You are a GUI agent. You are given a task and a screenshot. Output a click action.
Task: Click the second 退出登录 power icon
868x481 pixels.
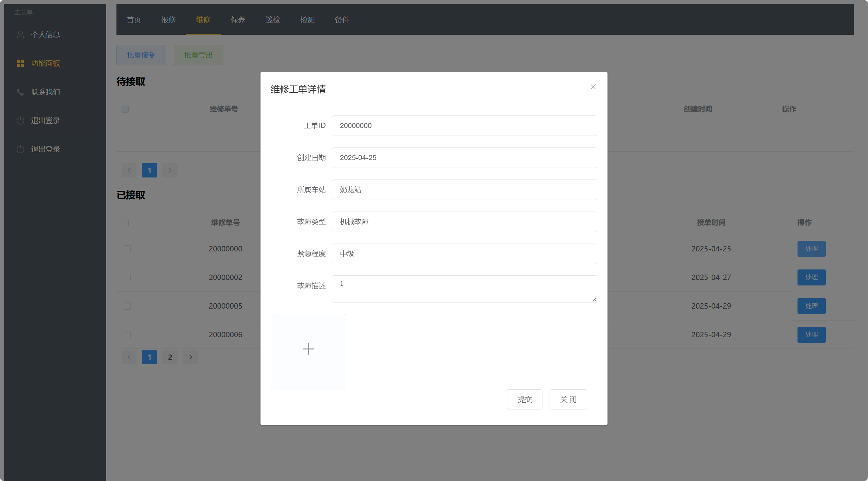pyautogui.click(x=20, y=149)
